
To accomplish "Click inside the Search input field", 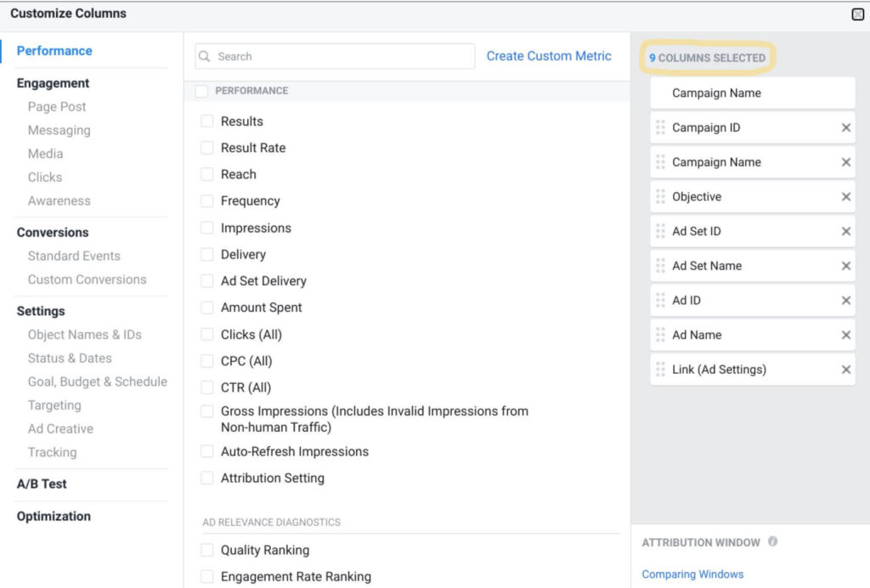I will point(340,56).
